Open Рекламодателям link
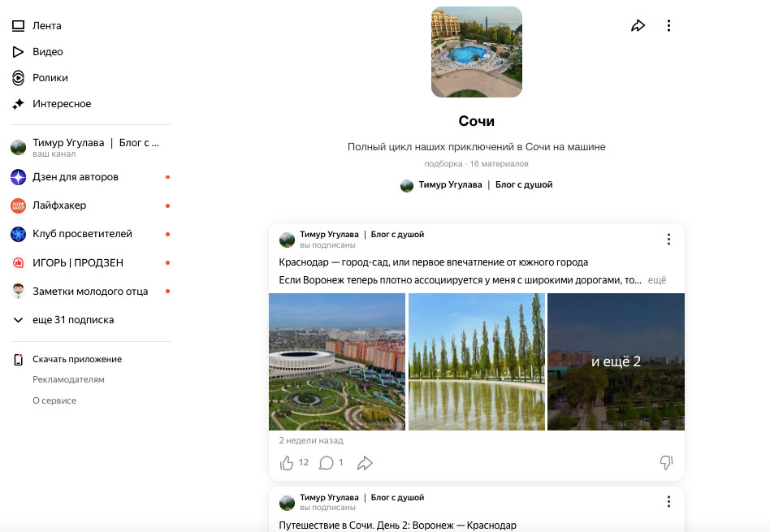Viewport: 770px width, 532px height. click(68, 379)
